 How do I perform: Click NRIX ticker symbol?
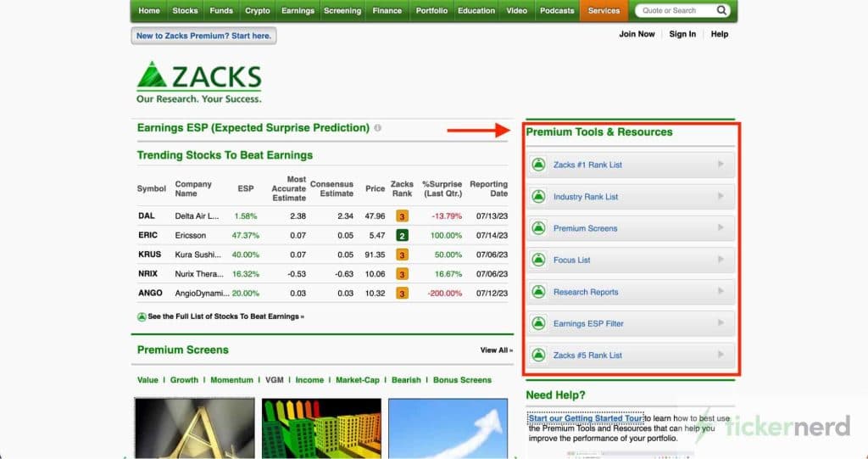tap(147, 274)
